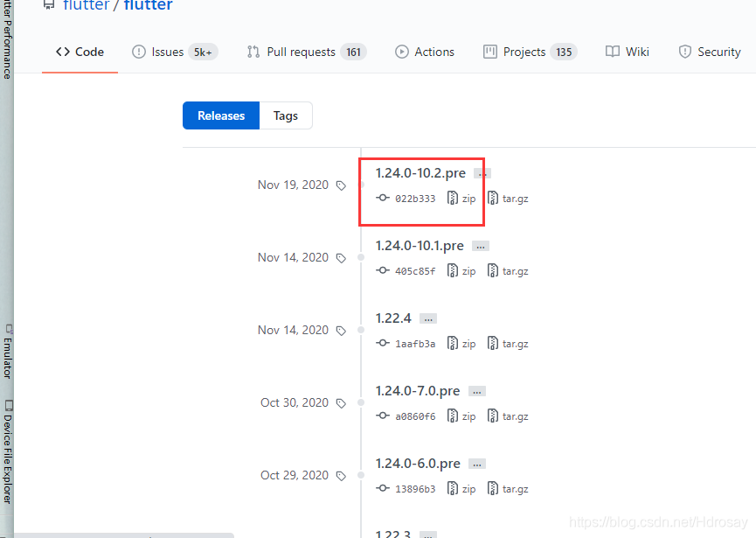Viewport: 756px width, 538px height.
Task: Open commit 1aafb3a
Action: click(415, 344)
